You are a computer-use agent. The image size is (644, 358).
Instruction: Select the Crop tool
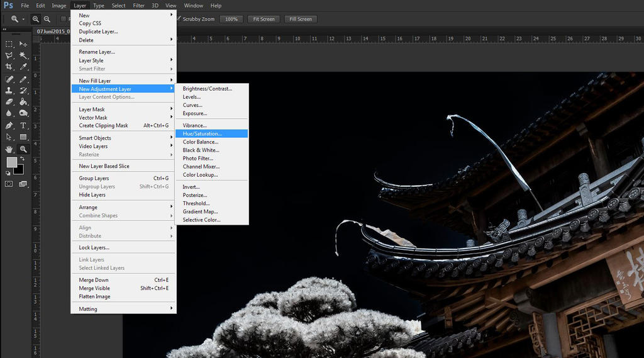9,67
